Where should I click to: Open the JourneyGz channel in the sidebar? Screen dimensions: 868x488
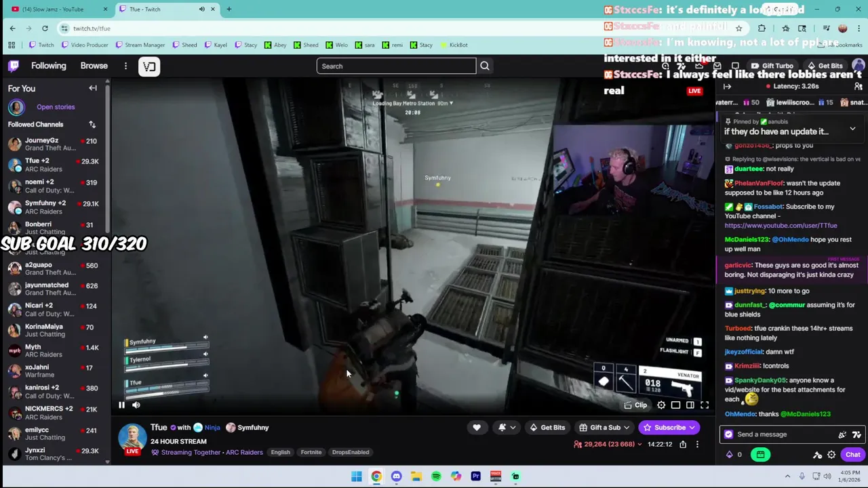tap(54, 144)
